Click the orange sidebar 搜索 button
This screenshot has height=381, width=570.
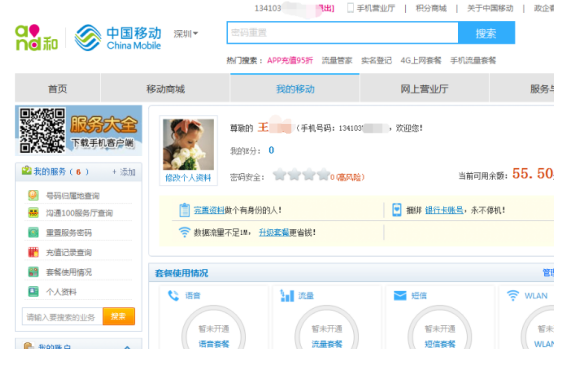click(119, 316)
